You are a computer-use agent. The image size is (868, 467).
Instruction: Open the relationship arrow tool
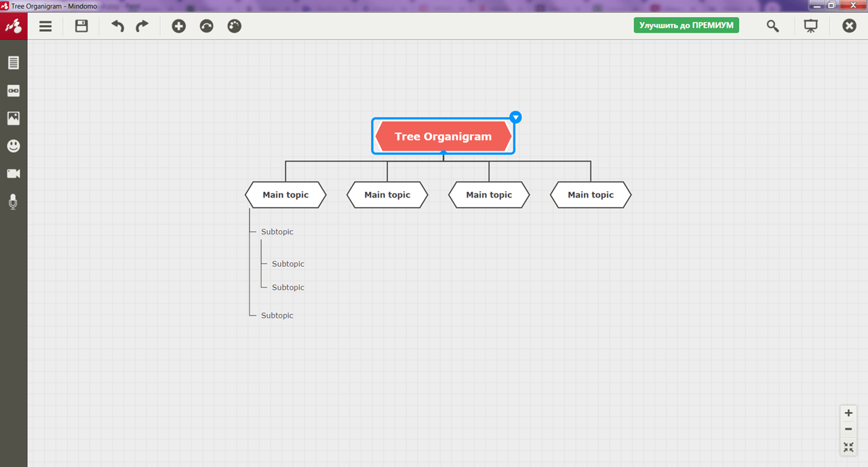[206, 26]
